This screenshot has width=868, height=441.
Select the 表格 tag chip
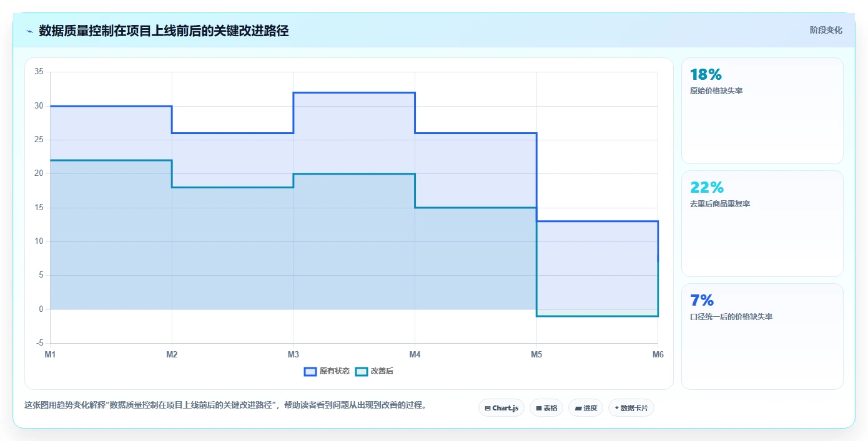[546, 408]
